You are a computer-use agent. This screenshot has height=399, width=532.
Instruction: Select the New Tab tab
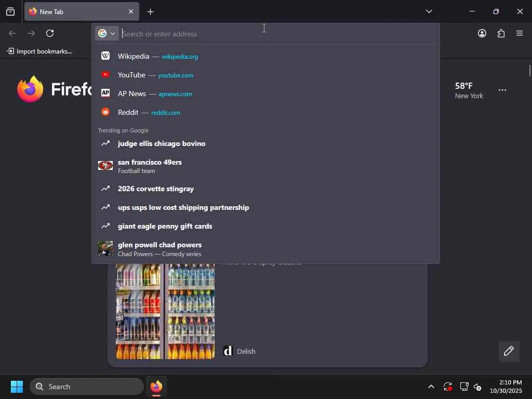[82, 11]
